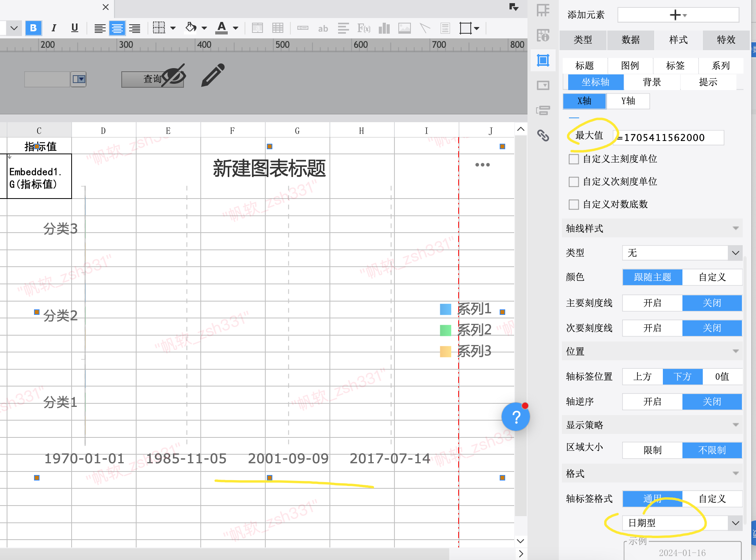Open the hyperlink sidebar icon
Screen dimensions: 756x560
tap(543, 135)
